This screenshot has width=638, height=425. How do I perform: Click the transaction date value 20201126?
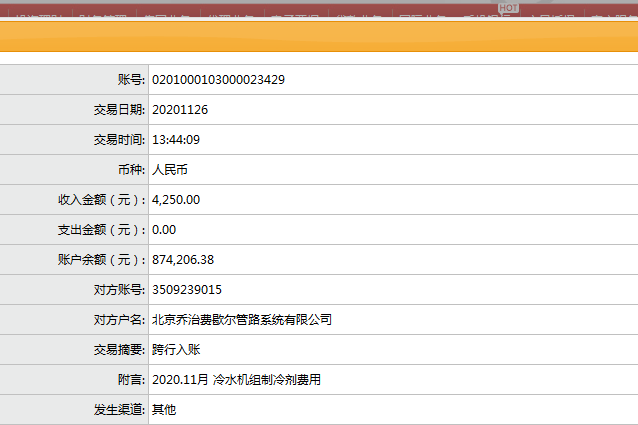tap(180, 109)
